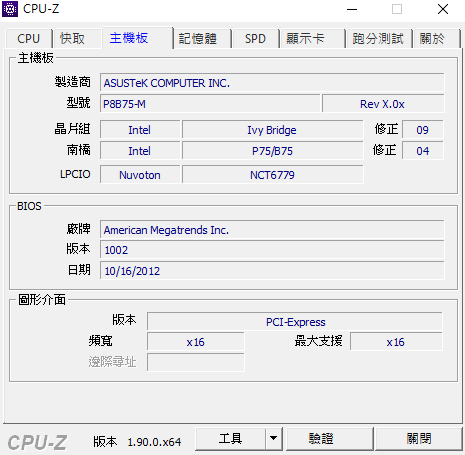The height and width of the screenshot is (455, 465).
Task: Close the CPU-Z window with X
Action: click(443, 9)
